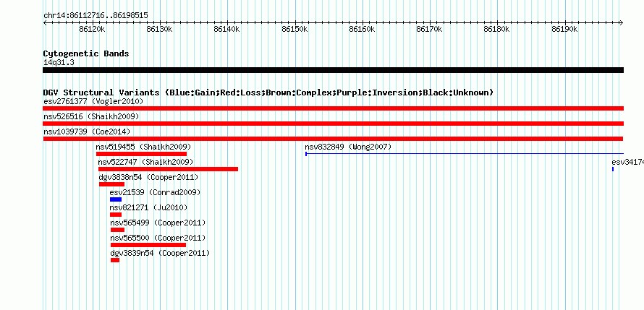Select the red loss bar under nsv519455

(x=141, y=154)
